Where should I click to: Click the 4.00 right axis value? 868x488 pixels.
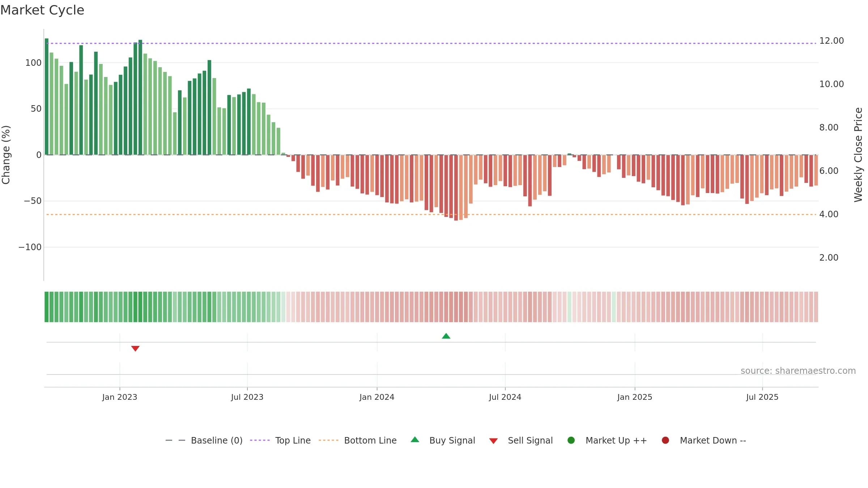pyautogui.click(x=829, y=214)
